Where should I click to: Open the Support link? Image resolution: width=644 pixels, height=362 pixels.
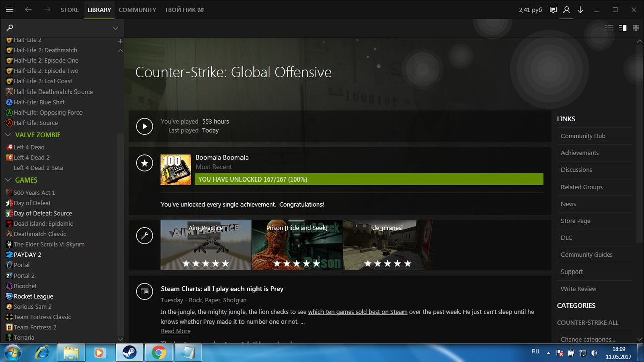[572, 272]
